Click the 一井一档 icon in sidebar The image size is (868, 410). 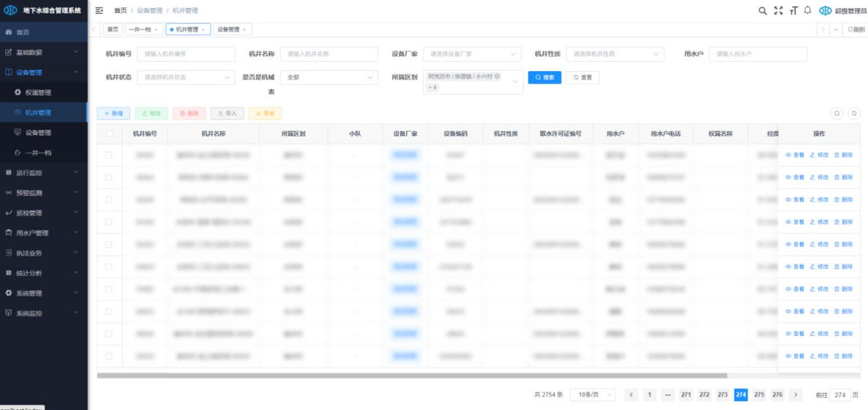tap(18, 153)
